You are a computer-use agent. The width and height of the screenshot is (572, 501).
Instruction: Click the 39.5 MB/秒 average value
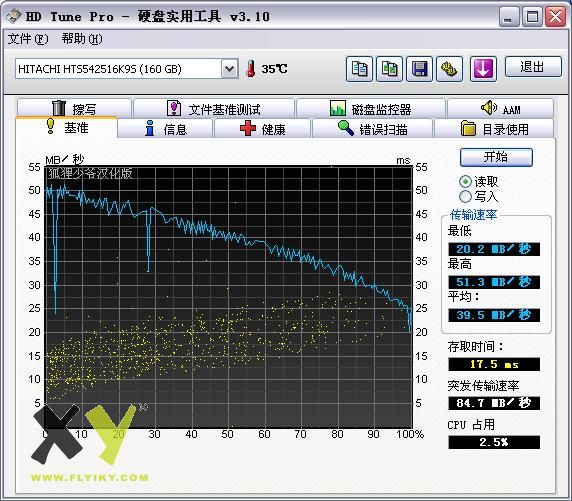tap(494, 315)
